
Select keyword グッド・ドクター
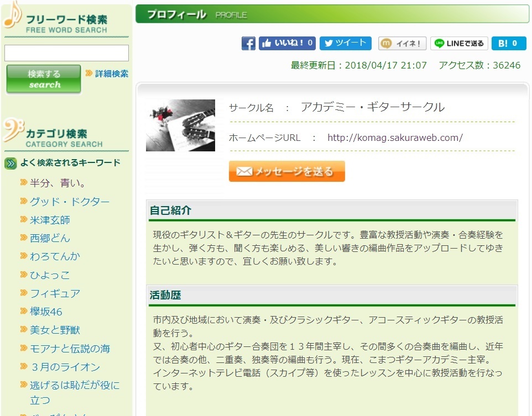pyautogui.click(x=70, y=202)
